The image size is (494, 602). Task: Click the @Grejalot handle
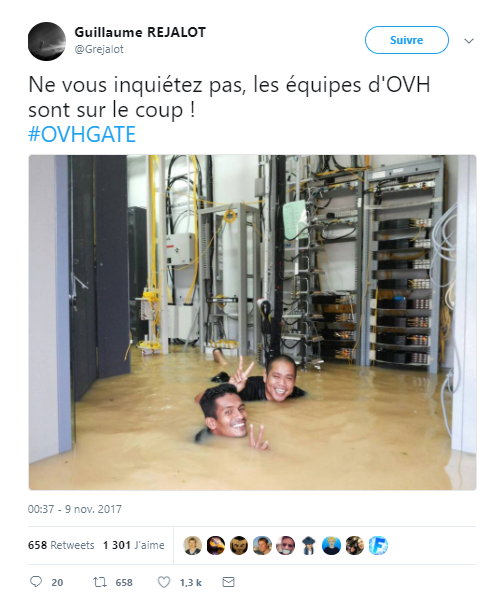click(99, 49)
